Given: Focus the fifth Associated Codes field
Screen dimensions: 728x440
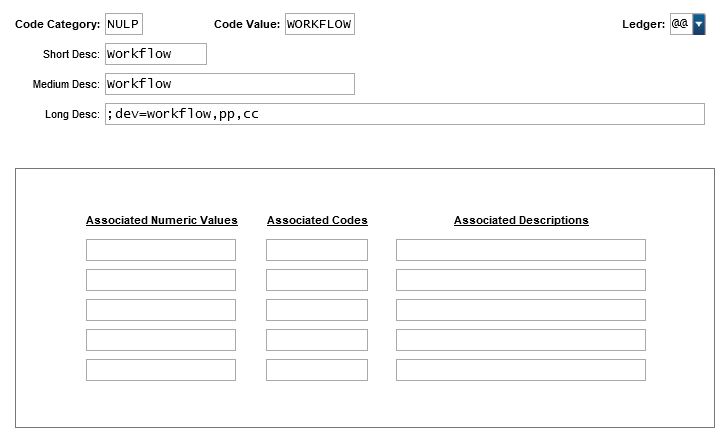Looking at the screenshot, I should tap(317, 370).
